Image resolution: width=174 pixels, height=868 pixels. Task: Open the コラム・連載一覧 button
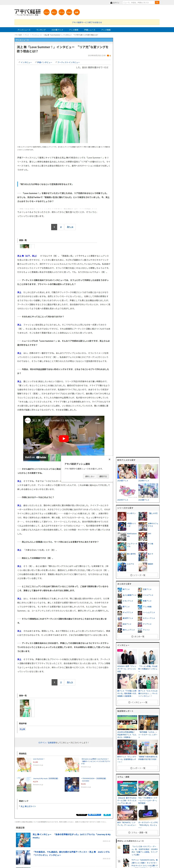pos(138,832)
